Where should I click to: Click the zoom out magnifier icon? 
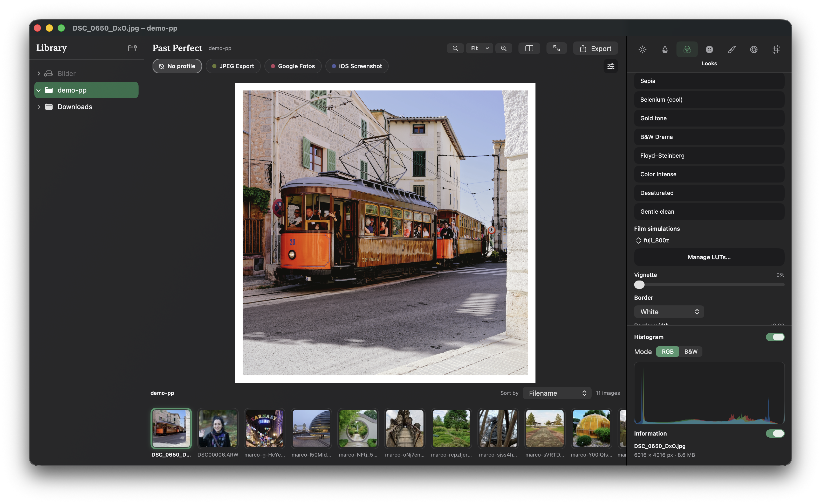[455, 48]
